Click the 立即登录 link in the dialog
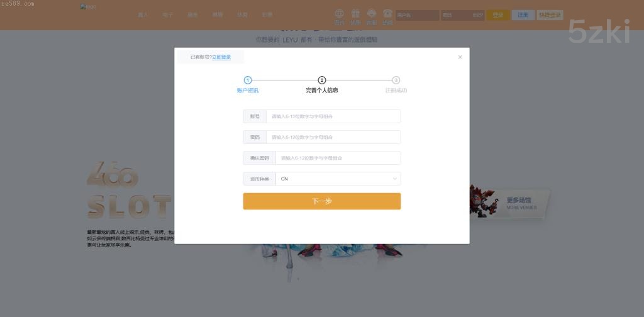Screen dimensions: 644x317 click(x=221, y=57)
